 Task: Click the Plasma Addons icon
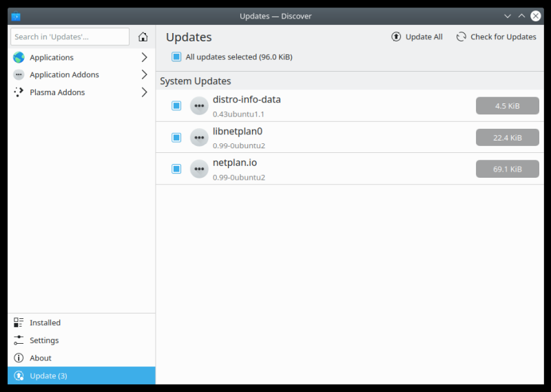(19, 92)
